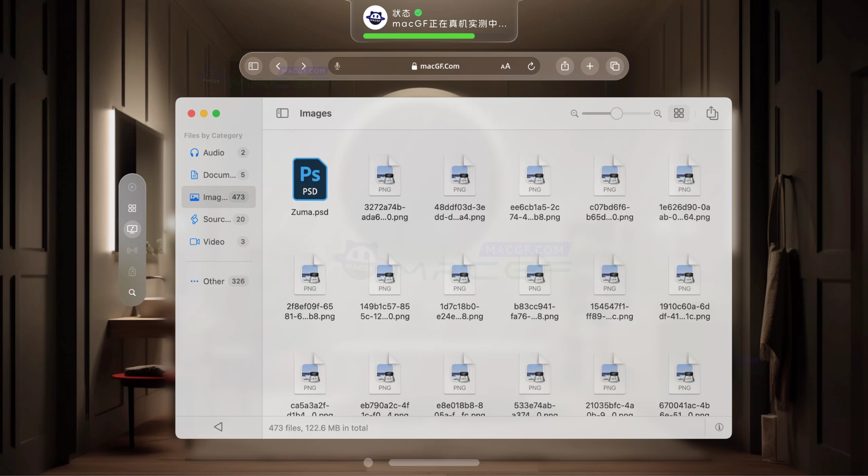The width and height of the screenshot is (868, 476).
Task: Toggle the Safari sidebar button
Action: tap(253, 66)
